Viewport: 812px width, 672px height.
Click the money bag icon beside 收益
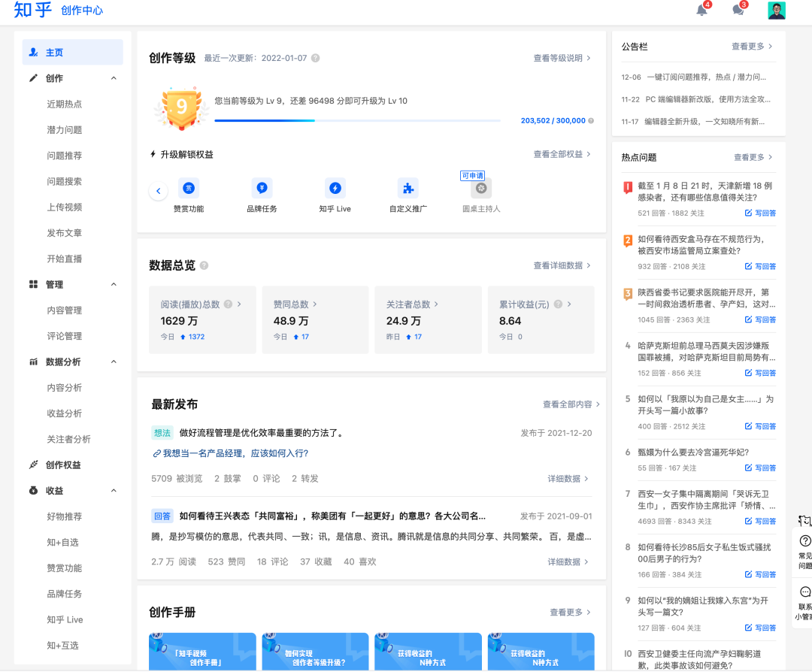point(33,490)
